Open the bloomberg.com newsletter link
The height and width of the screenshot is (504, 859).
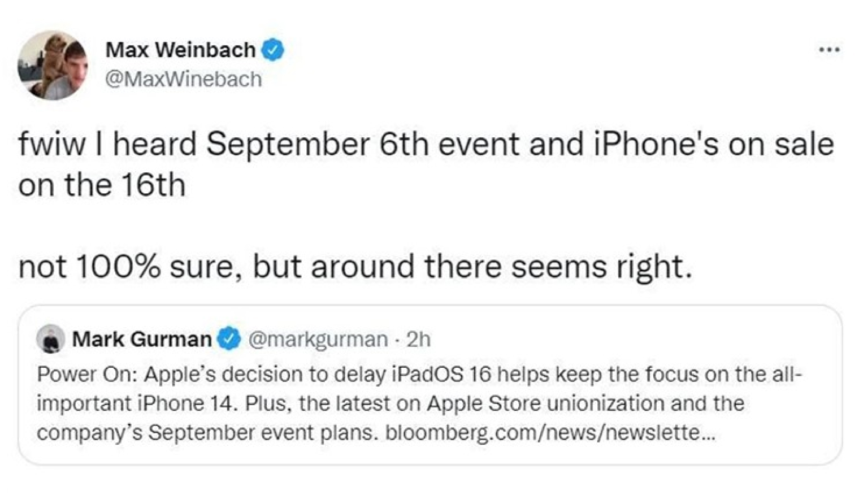coord(550,433)
